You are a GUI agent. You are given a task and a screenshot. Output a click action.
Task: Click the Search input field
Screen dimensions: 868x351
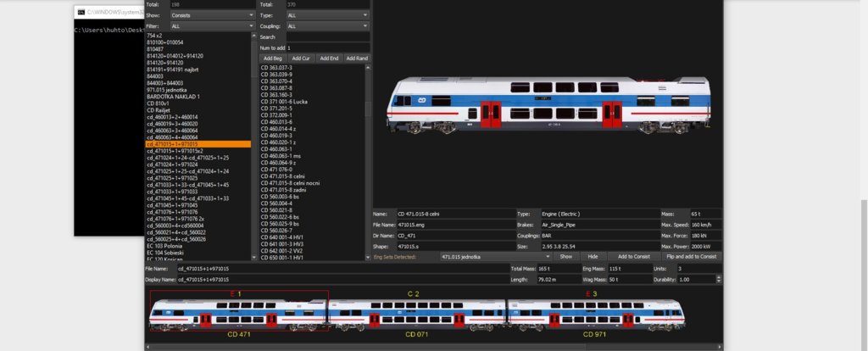(328, 37)
